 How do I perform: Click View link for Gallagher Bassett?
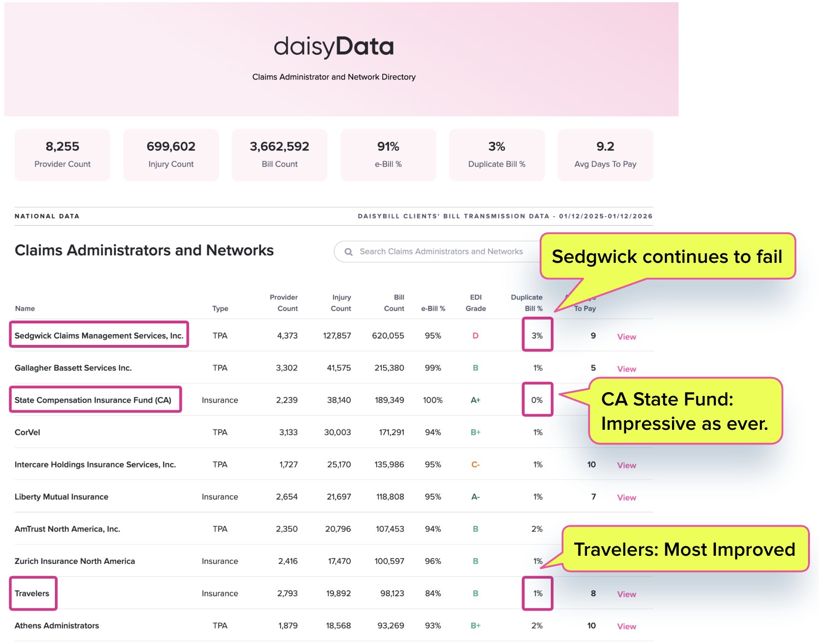coord(626,369)
